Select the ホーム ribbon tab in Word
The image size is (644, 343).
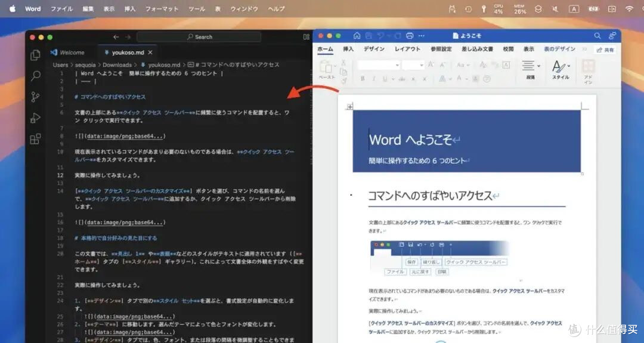point(326,49)
